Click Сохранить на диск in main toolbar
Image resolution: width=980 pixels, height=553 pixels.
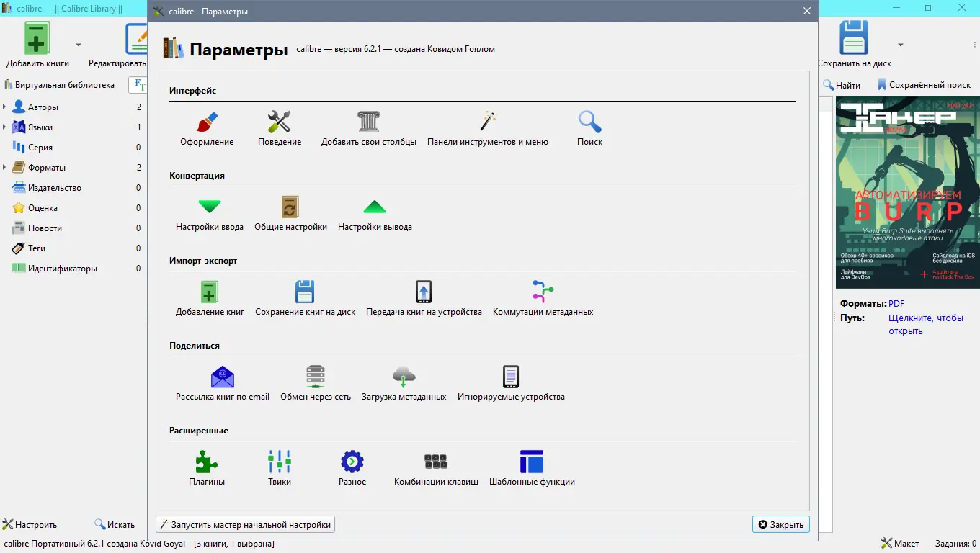(x=855, y=45)
